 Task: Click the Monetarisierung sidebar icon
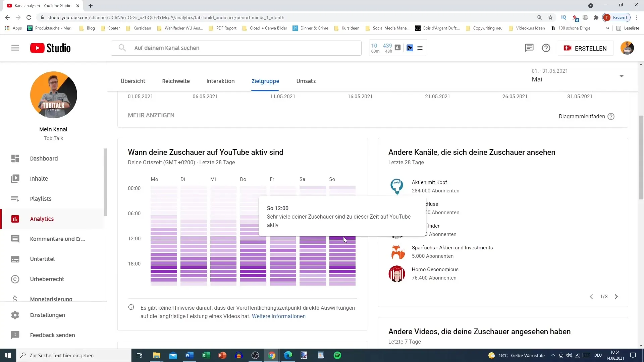tap(15, 299)
